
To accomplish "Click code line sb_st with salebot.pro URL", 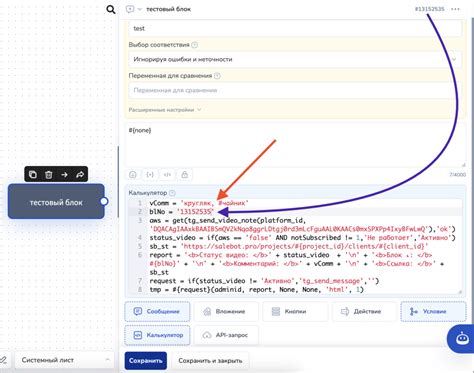I will click(x=289, y=246).
